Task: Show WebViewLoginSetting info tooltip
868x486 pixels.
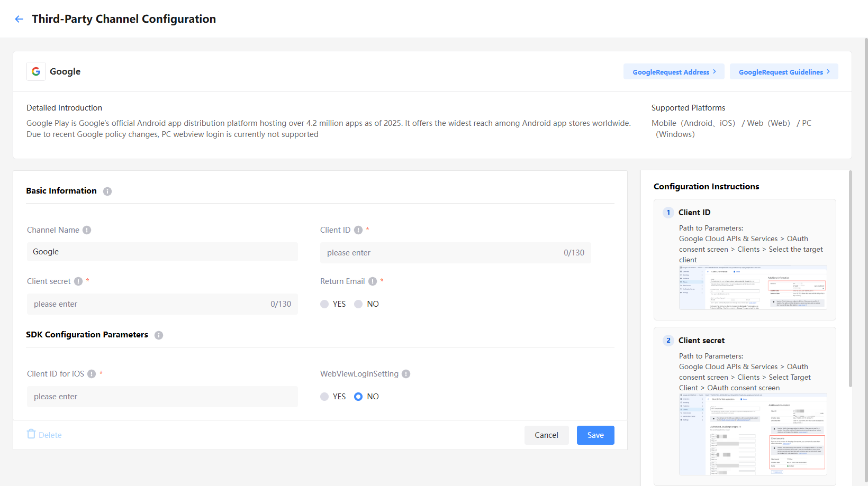Action: [406, 374]
